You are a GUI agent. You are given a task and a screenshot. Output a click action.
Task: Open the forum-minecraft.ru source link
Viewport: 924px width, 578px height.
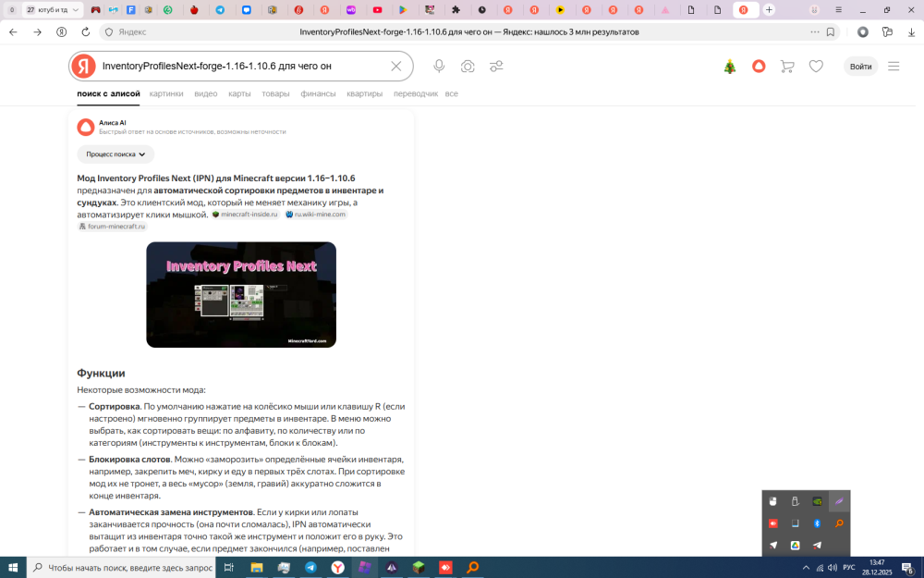pyautogui.click(x=112, y=226)
